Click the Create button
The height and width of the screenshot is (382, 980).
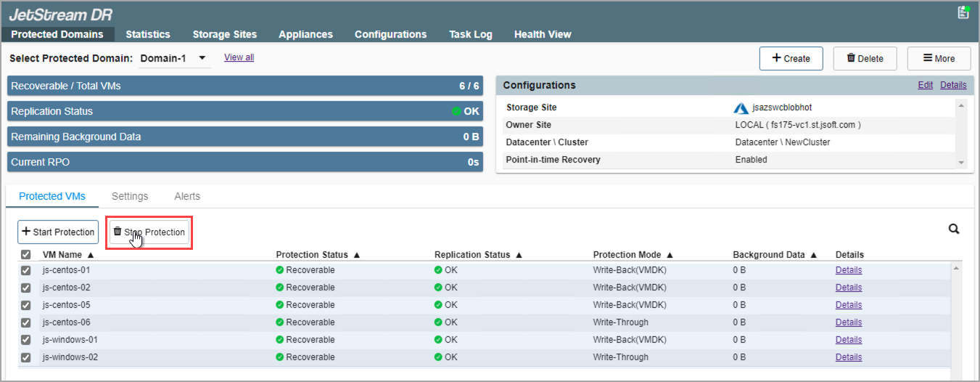point(791,59)
